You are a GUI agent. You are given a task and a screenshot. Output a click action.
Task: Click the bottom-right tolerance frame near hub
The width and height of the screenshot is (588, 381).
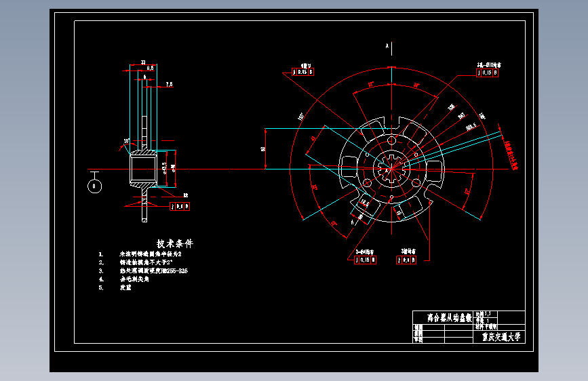[x=406, y=260]
